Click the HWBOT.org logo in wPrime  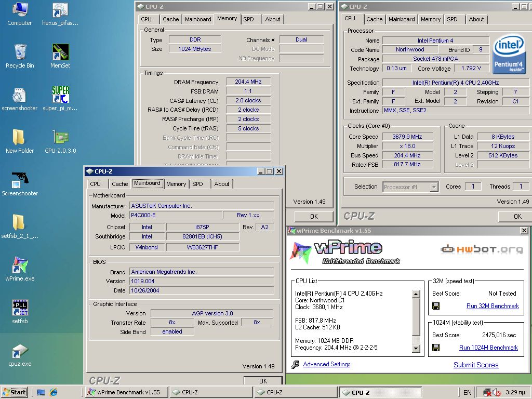point(482,249)
